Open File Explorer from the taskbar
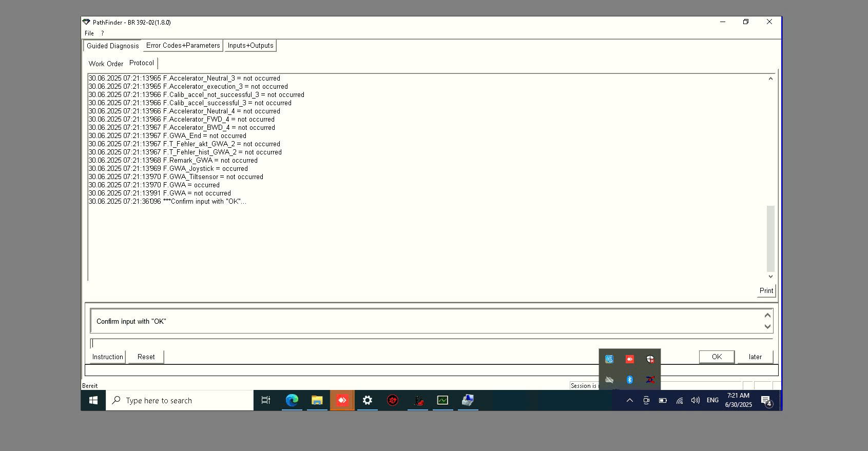 [317, 400]
